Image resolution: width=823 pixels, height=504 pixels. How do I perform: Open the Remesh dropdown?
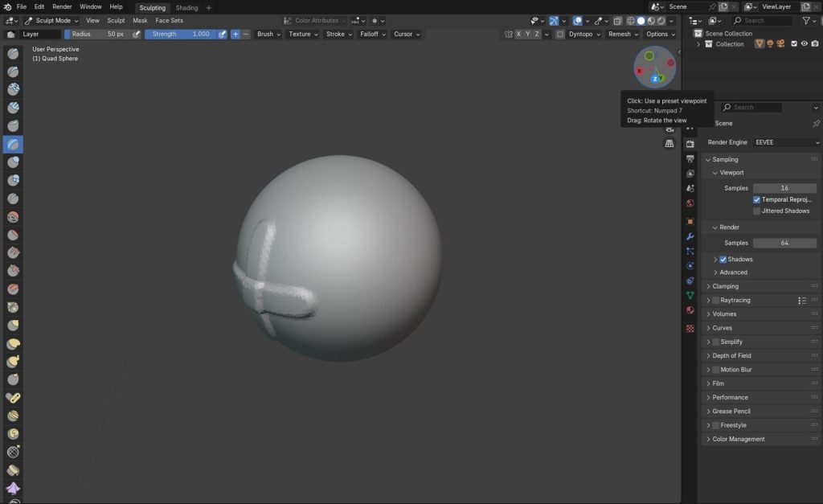[621, 34]
